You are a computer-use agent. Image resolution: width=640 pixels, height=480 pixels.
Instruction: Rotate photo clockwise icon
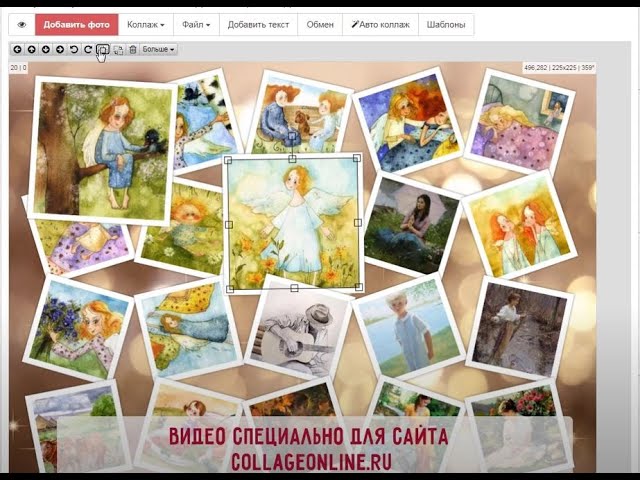tap(88, 49)
